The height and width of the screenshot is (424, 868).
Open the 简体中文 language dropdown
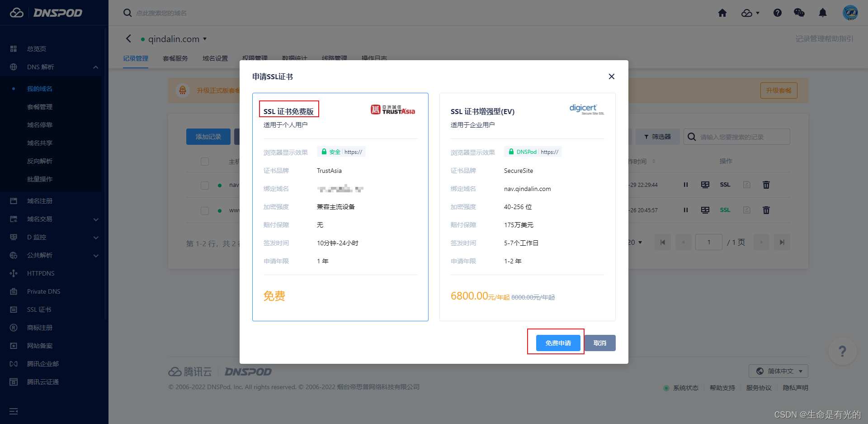[778, 371]
